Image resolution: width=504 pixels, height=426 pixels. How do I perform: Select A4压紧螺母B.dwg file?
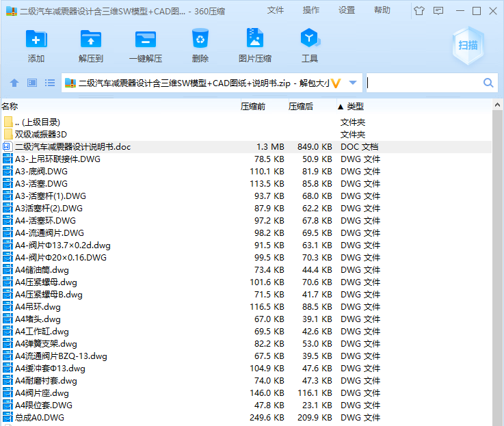pyautogui.click(x=247, y=295)
